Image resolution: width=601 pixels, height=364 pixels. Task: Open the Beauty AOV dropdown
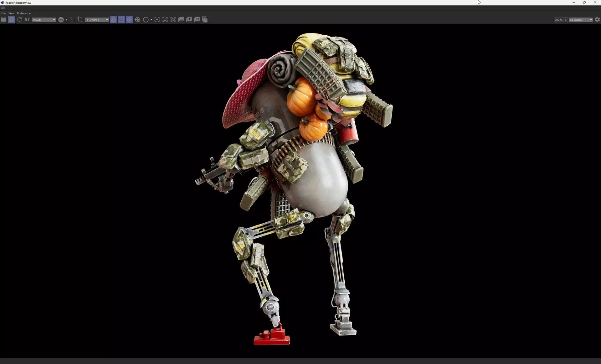[x=44, y=20]
